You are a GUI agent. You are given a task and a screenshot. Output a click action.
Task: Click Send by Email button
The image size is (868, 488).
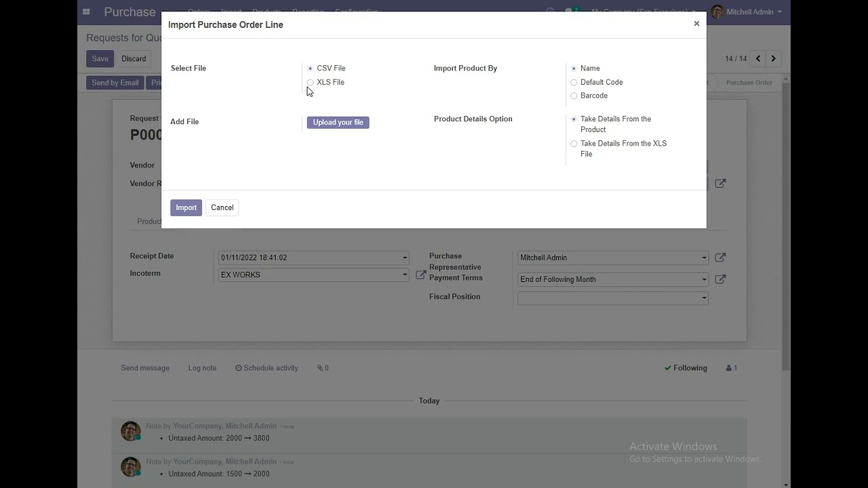pyautogui.click(x=115, y=83)
